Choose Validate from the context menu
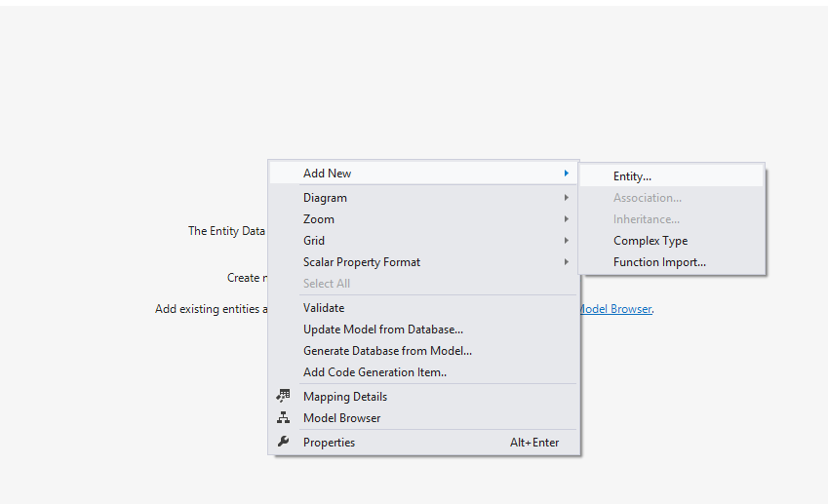The height and width of the screenshot is (504, 828). pos(423,308)
